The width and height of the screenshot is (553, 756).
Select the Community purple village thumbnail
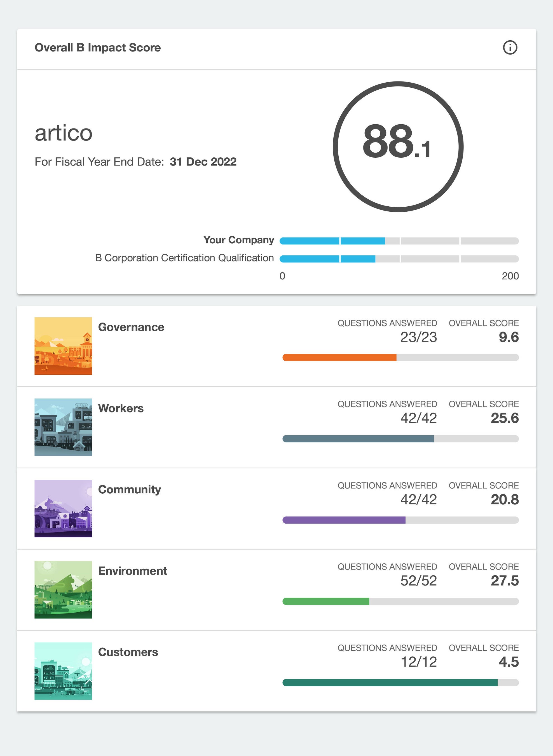(x=63, y=508)
